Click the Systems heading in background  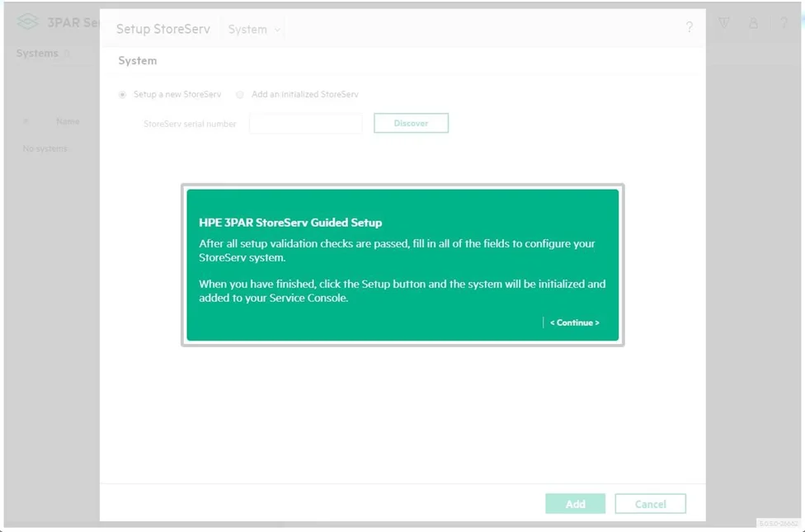click(x=37, y=54)
